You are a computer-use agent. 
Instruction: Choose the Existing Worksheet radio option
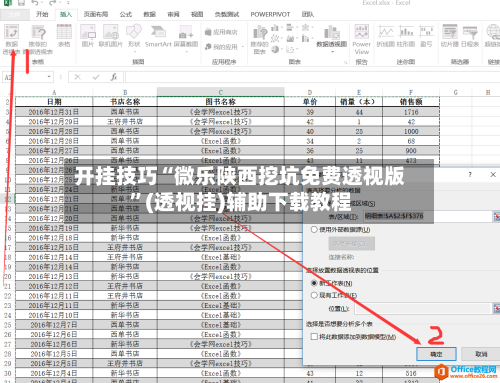(x=314, y=295)
